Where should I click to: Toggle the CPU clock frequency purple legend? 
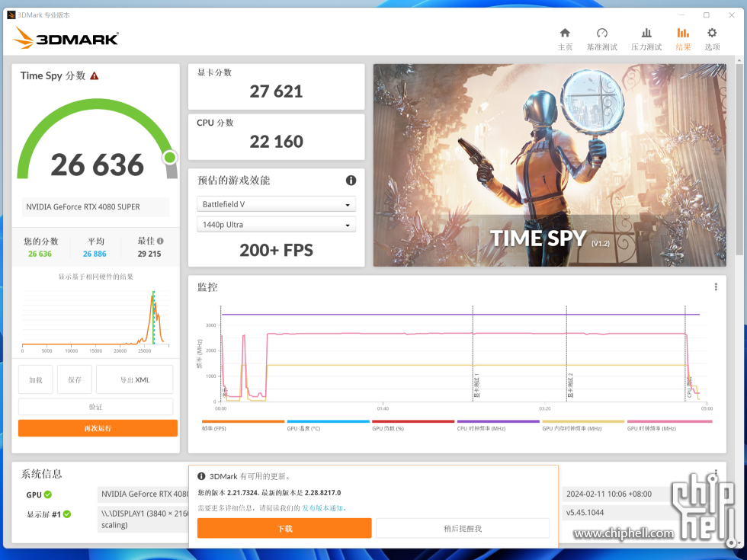coord(499,425)
